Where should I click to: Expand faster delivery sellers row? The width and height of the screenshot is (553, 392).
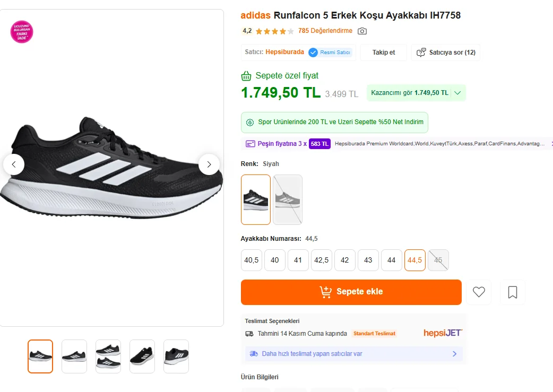click(454, 354)
